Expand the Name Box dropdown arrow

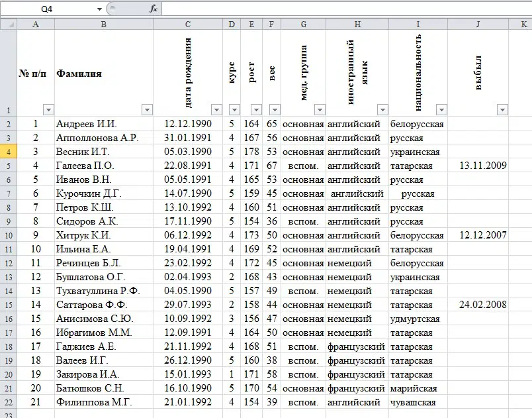[x=99, y=9]
